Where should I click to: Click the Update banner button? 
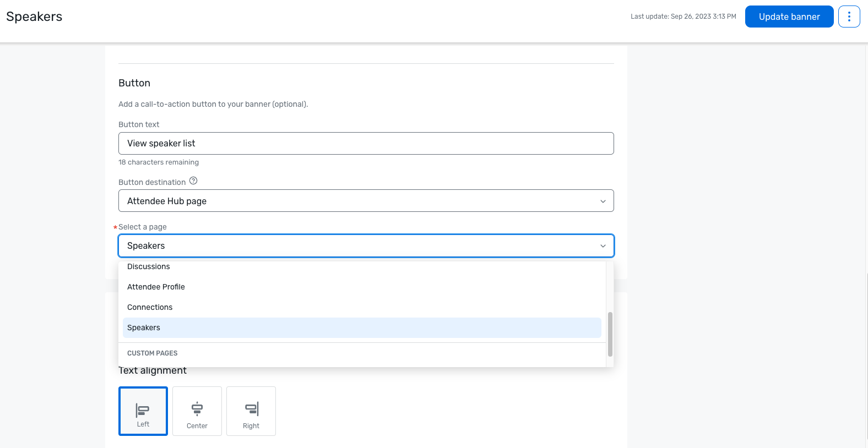pyautogui.click(x=789, y=17)
